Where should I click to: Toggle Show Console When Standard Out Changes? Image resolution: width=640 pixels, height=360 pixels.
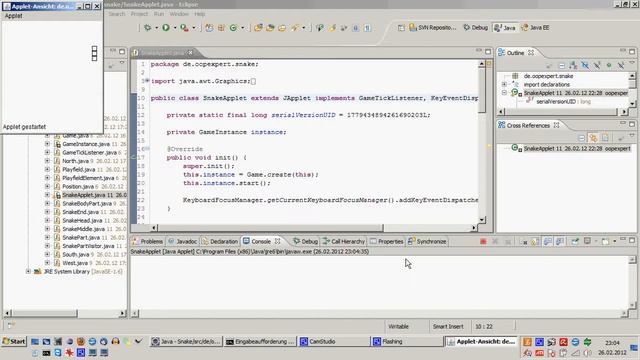click(548, 242)
